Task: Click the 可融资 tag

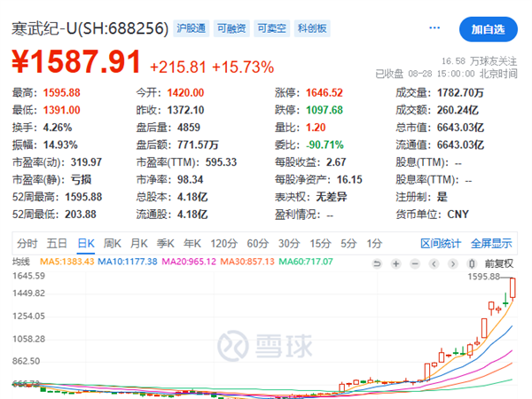Action: [231, 28]
